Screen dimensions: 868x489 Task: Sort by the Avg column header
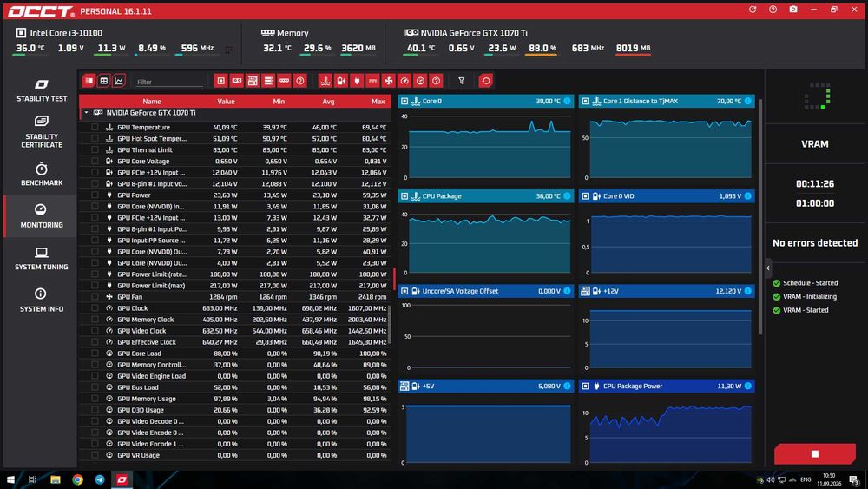(328, 102)
